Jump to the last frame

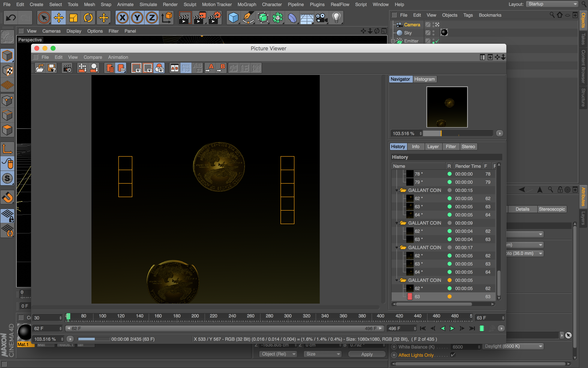472,328
